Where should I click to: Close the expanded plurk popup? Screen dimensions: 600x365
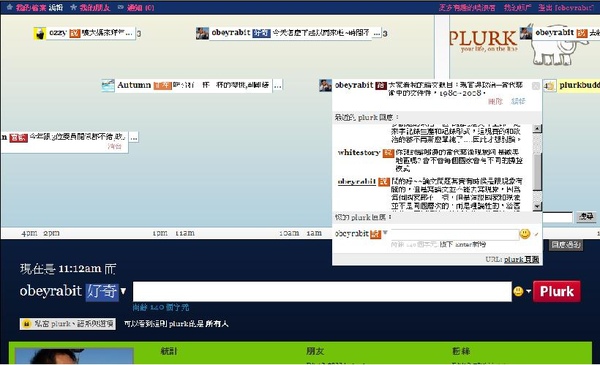click(x=536, y=86)
